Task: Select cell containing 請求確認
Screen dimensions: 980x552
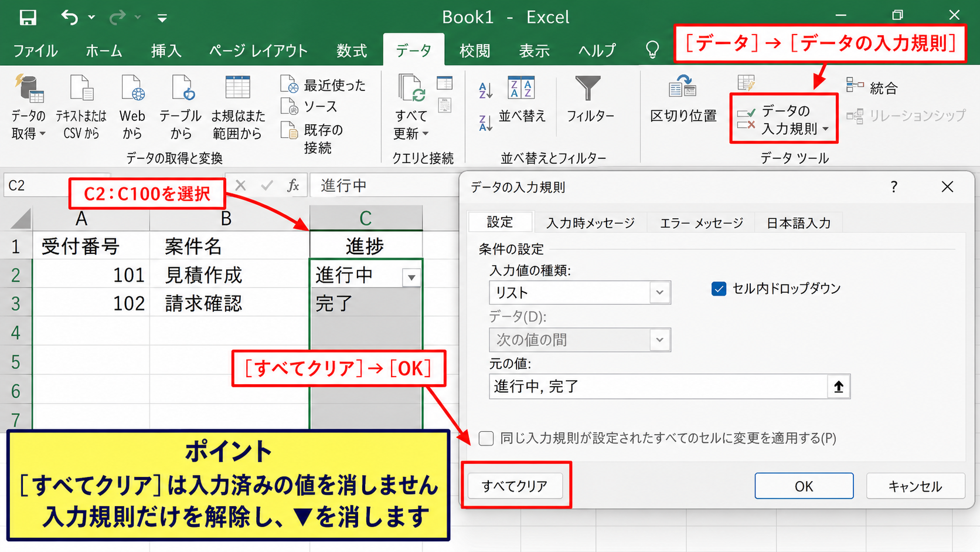Action: (x=229, y=303)
